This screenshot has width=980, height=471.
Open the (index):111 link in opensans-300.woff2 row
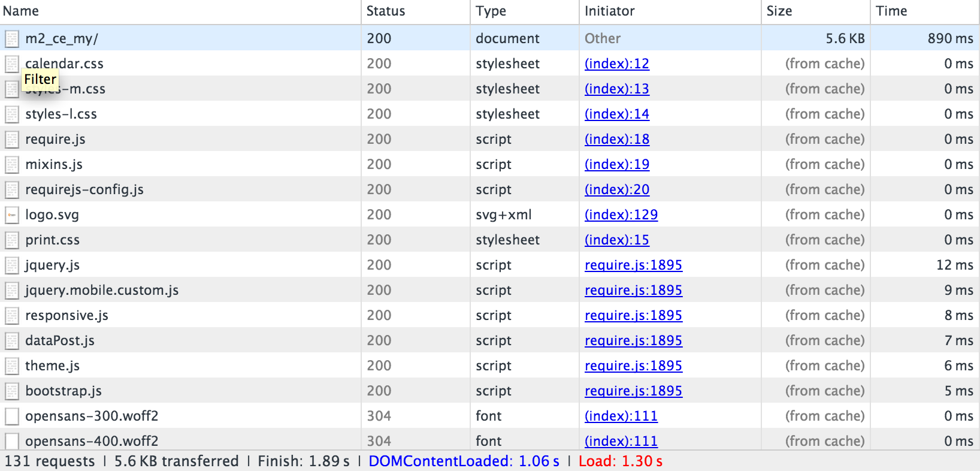click(621, 416)
